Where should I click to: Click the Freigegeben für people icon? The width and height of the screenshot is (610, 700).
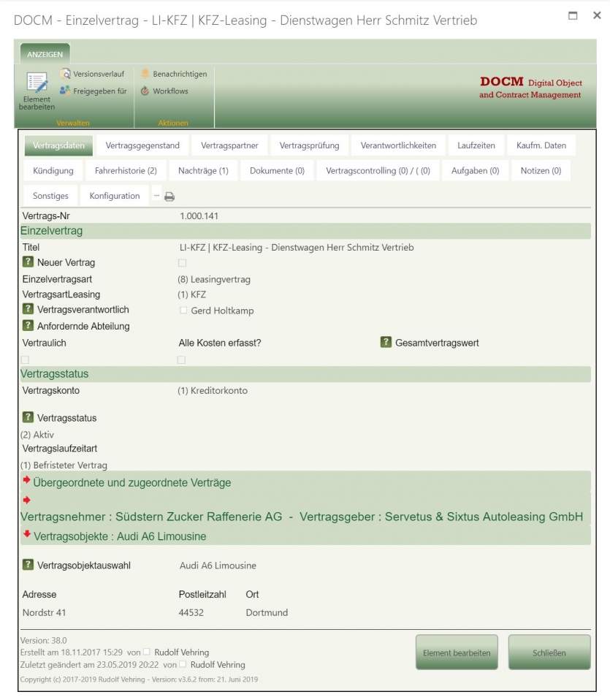point(65,91)
